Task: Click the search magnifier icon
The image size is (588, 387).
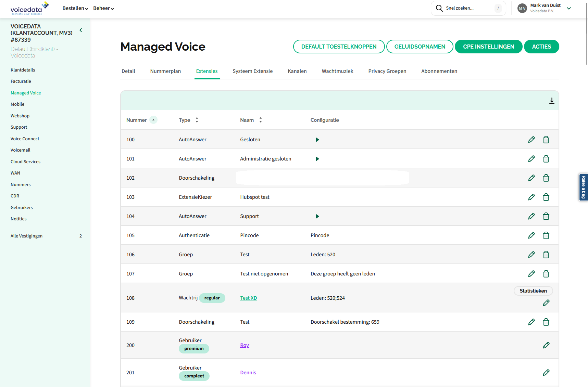Action: click(x=439, y=8)
